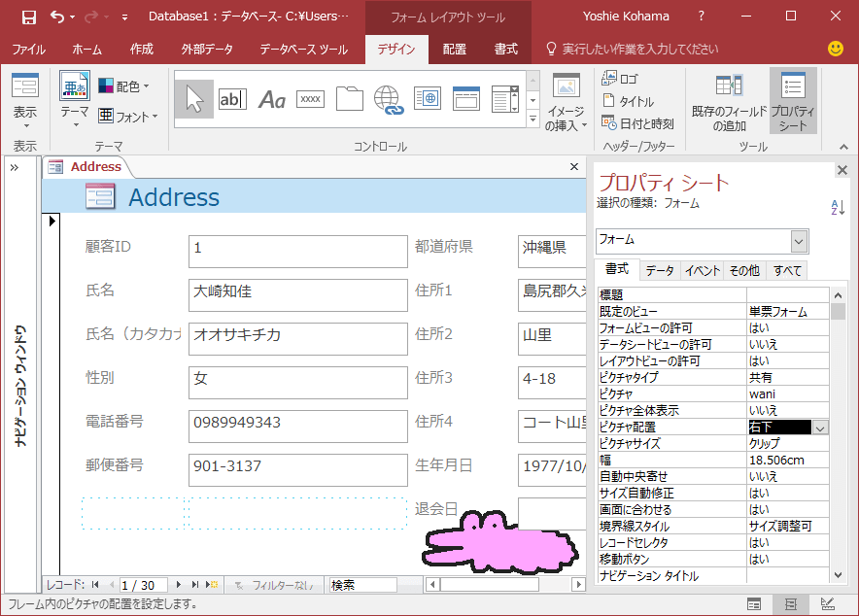Switch to the 配置 ribbon tab
859x616 pixels.
point(454,50)
